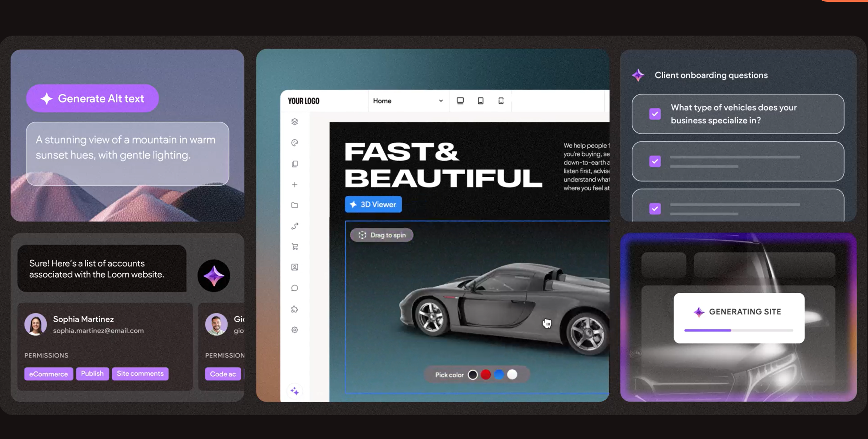Click the Generate Alt text button
Screen dimensions: 868x439
click(92, 98)
